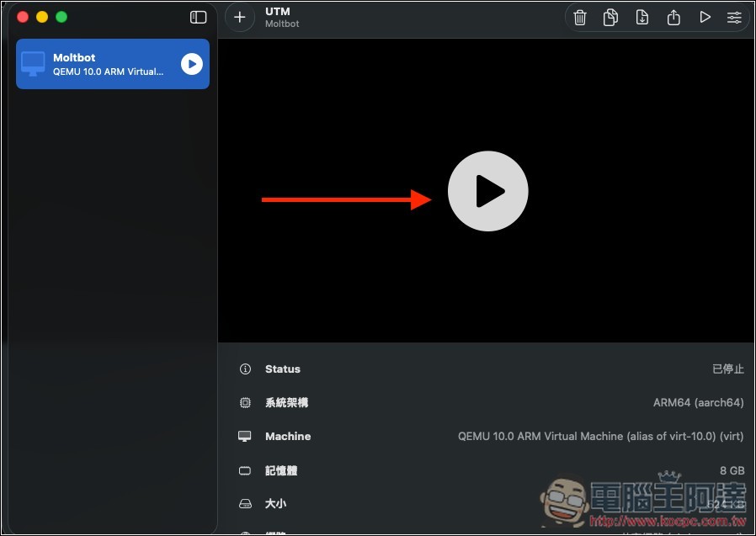The width and height of the screenshot is (756, 536).
Task: Click the Moltbot VM monitor thumbnail in sidebar
Action: click(x=34, y=64)
